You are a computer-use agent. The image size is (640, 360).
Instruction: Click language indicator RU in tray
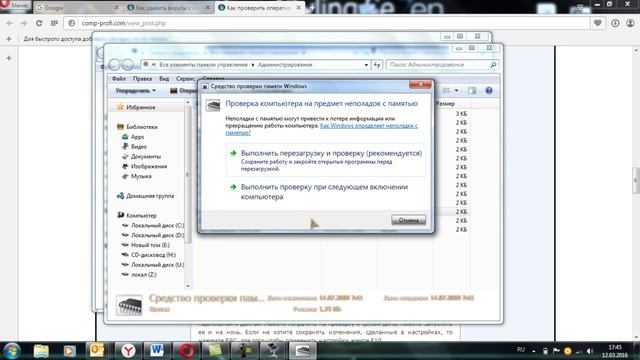520,350
